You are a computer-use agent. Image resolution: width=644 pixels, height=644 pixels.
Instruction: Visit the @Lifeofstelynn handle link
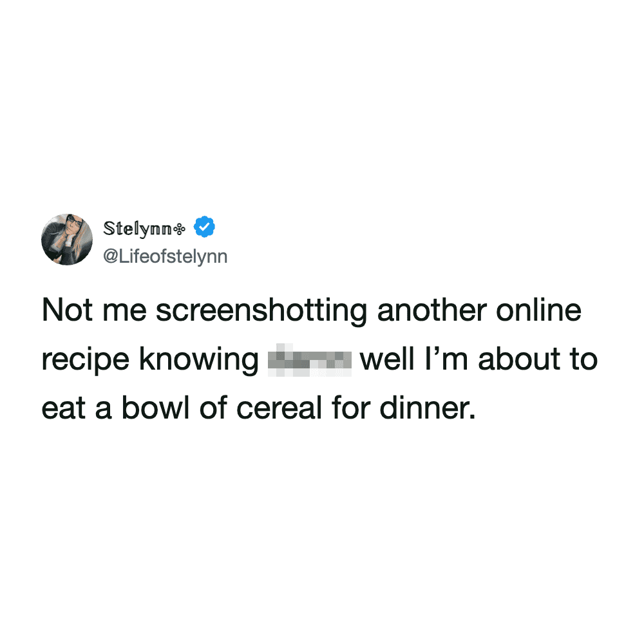click(x=165, y=257)
